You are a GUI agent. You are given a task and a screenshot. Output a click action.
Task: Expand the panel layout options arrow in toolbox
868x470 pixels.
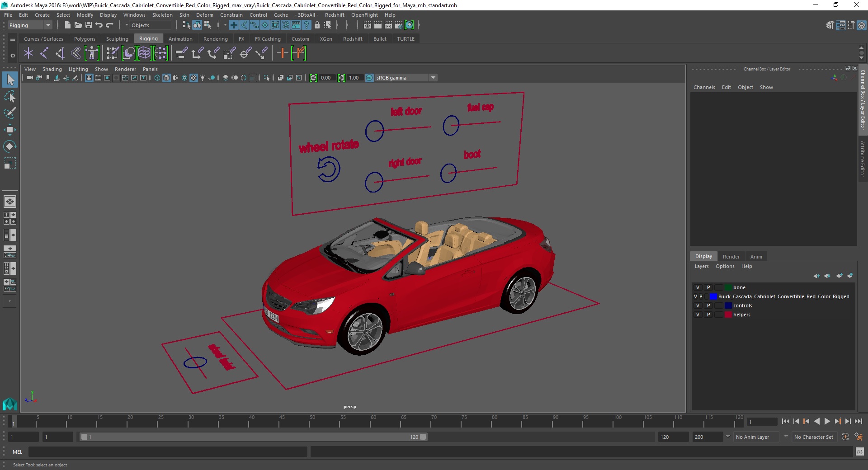click(9, 301)
